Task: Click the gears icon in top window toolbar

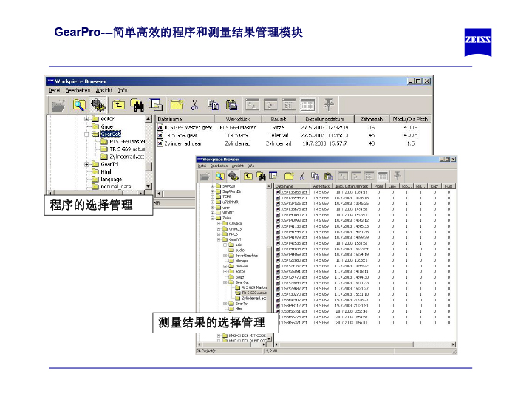Action: pos(98,104)
